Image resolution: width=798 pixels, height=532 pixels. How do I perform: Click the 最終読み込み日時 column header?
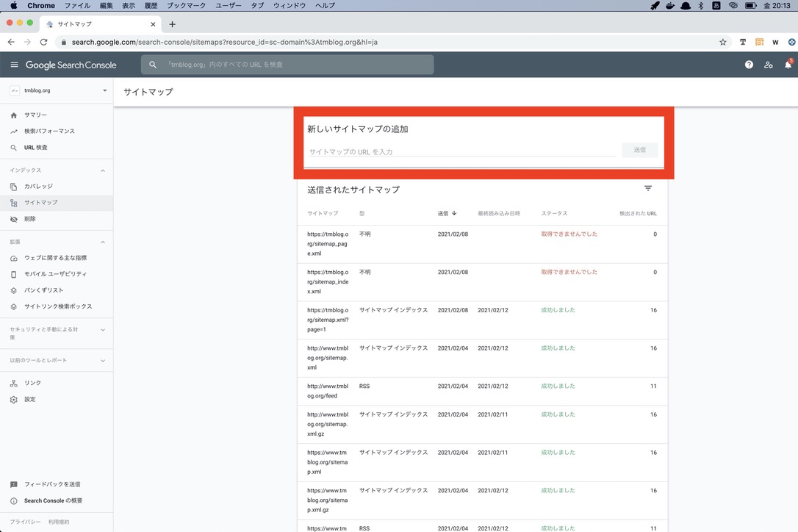(499, 213)
